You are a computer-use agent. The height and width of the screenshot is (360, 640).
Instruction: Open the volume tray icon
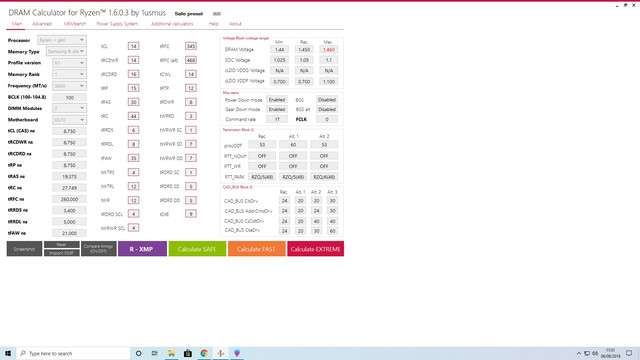click(595, 353)
